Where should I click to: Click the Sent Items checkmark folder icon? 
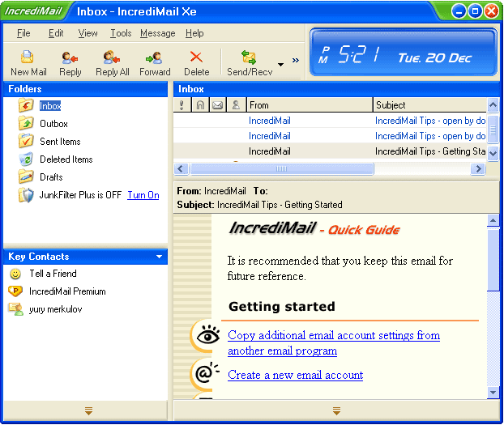pyautogui.click(x=26, y=141)
